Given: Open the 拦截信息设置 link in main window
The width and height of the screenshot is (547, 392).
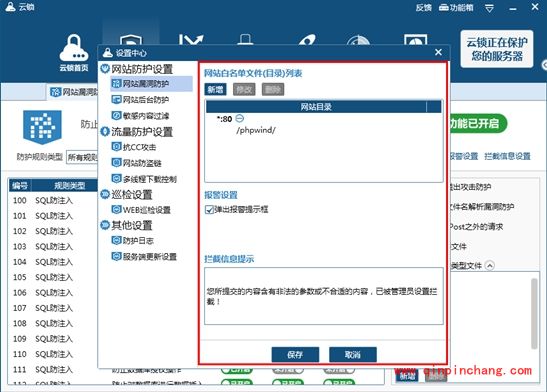Looking at the screenshot, I should click(508, 156).
